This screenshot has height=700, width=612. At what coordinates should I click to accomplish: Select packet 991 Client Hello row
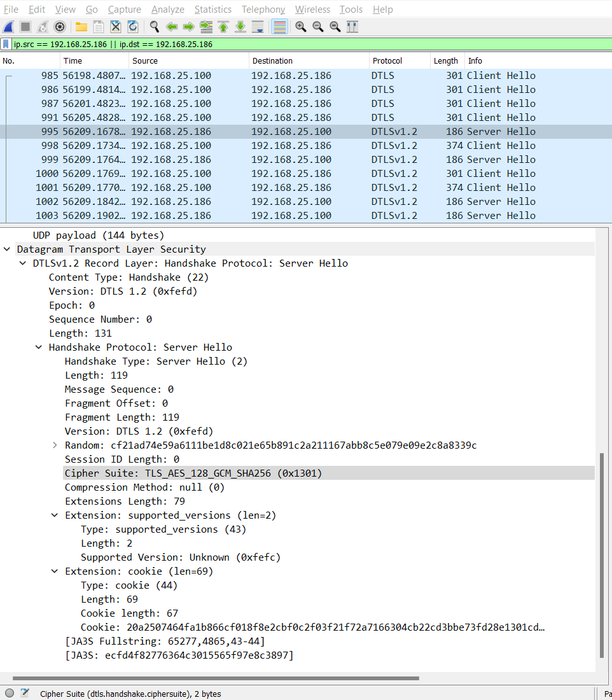[x=306, y=118]
